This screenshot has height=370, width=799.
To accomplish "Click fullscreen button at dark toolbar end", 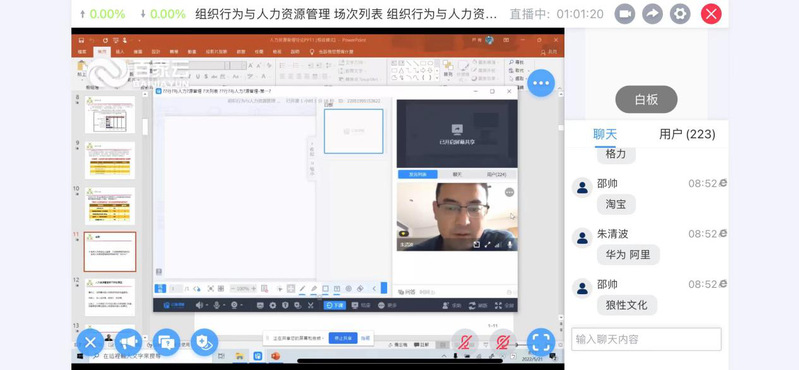I will click(x=504, y=305).
